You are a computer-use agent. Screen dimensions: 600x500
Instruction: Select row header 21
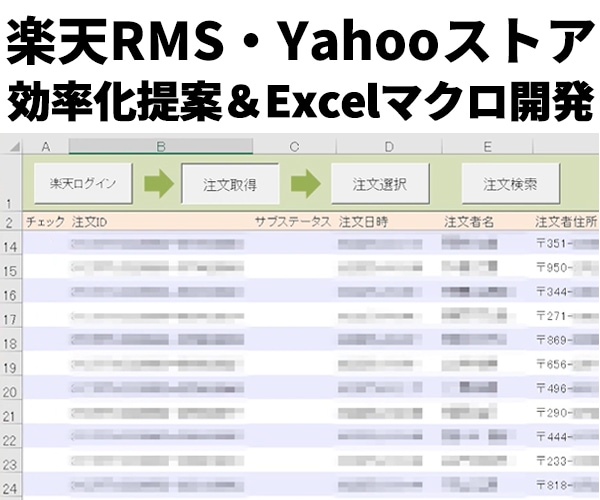point(11,413)
